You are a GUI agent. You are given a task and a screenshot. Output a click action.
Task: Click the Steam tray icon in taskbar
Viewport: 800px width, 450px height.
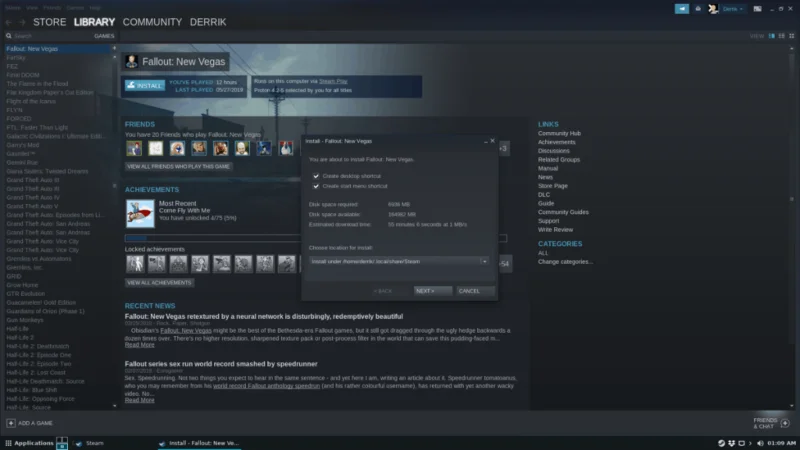[721, 443]
